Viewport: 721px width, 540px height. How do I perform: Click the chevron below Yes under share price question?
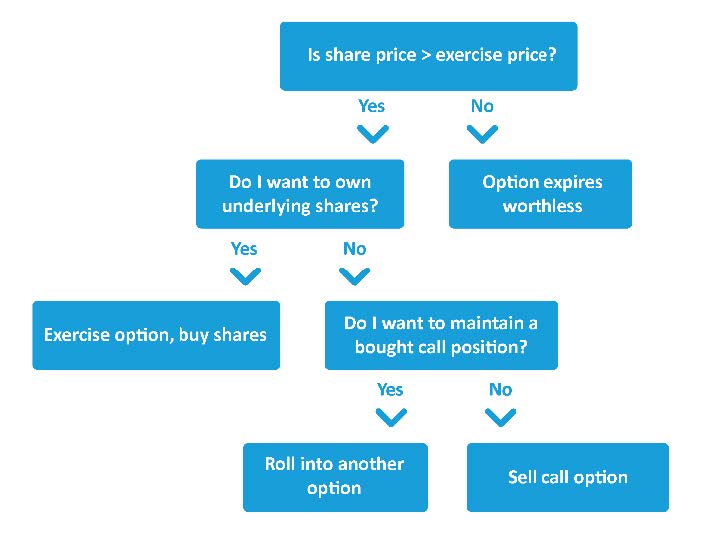click(x=372, y=134)
